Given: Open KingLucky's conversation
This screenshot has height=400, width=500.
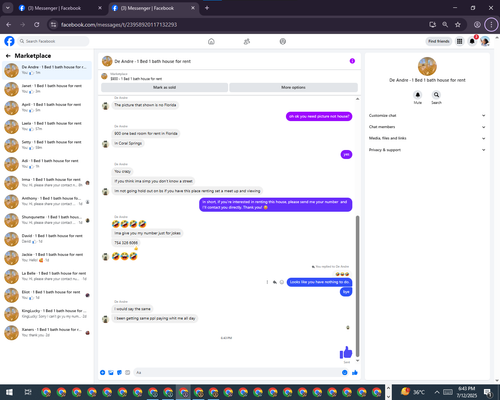Looking at the screenshot, I should (x=47, y=314).
